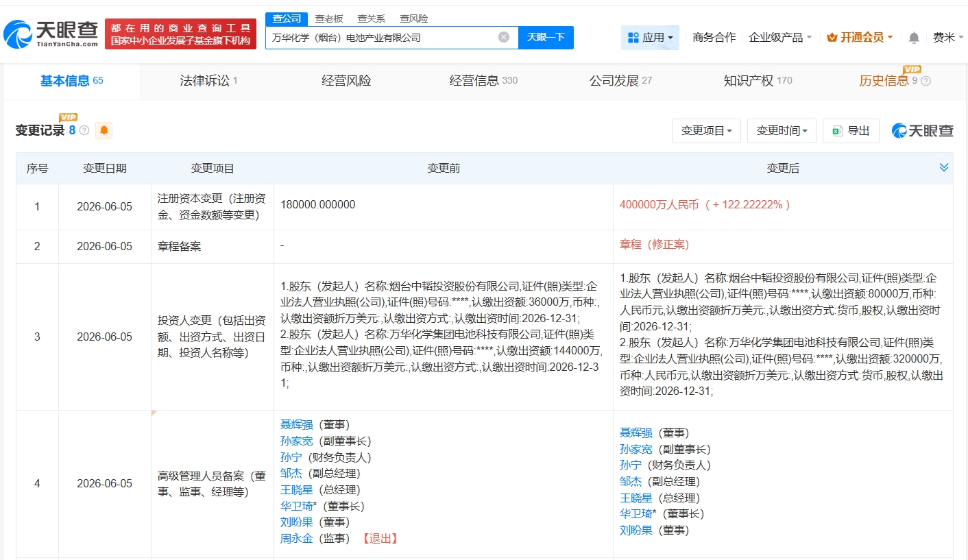Switch to the 查老板 search tab
This screenshot has height=560, width=968.
tap(329, 19)
